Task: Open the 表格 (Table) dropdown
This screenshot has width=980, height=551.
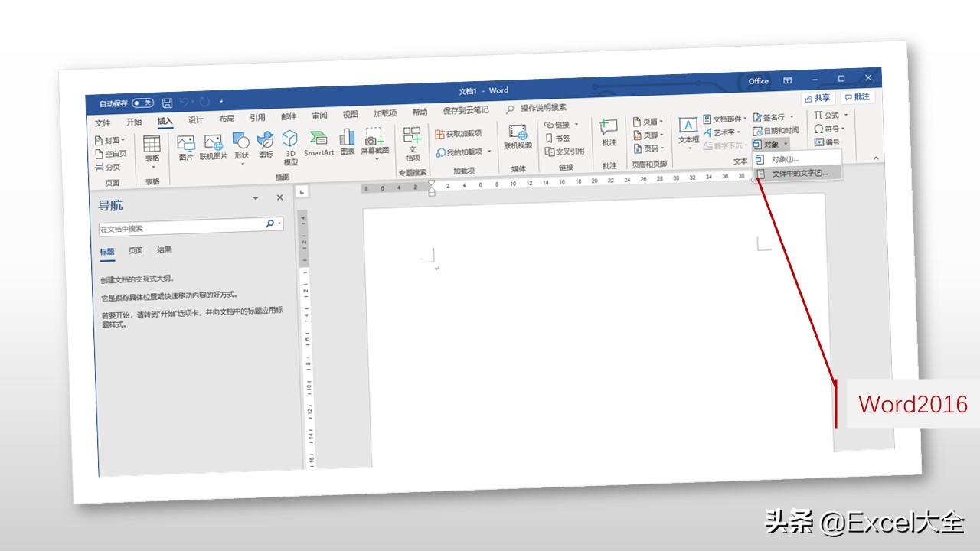Action: 152,152
